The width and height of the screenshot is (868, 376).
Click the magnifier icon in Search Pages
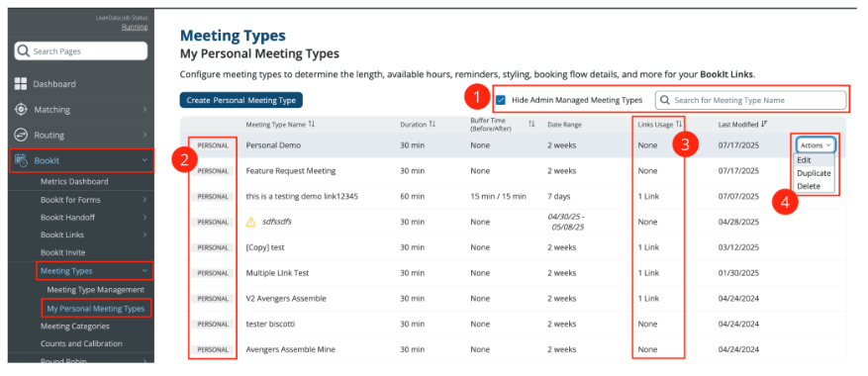click(23, 50)
